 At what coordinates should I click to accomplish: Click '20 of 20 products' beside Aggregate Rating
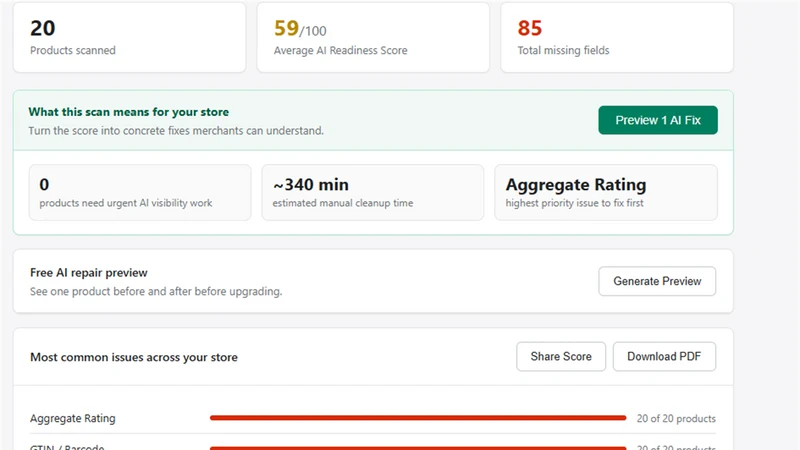(676, 418)
